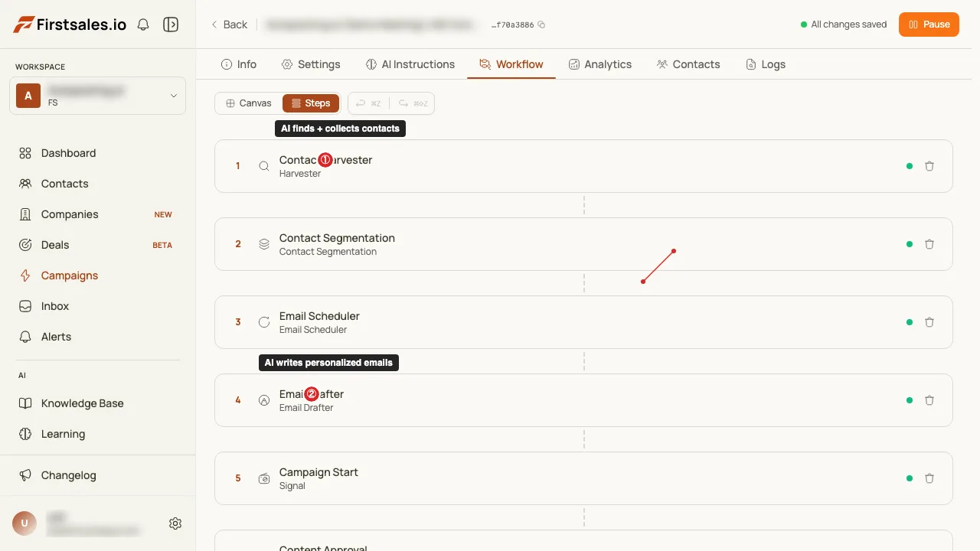
Task: Open the Settings tab
Action: 311,64
